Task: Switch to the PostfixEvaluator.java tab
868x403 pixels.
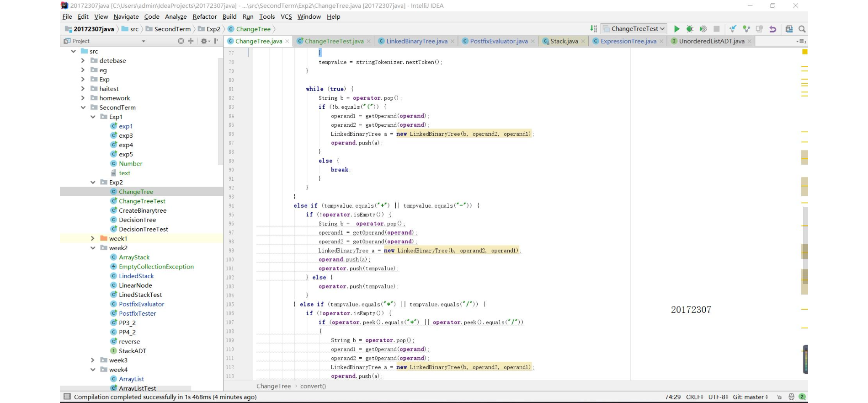Action: click(499, 41)
